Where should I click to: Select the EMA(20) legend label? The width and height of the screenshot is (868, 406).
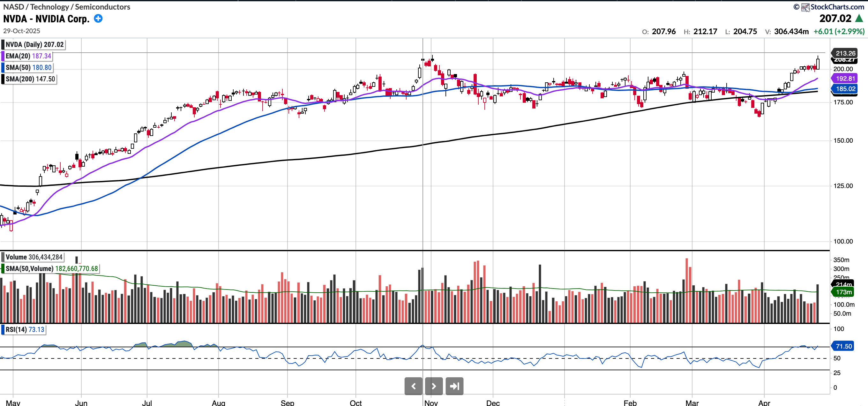coord(28,56)
